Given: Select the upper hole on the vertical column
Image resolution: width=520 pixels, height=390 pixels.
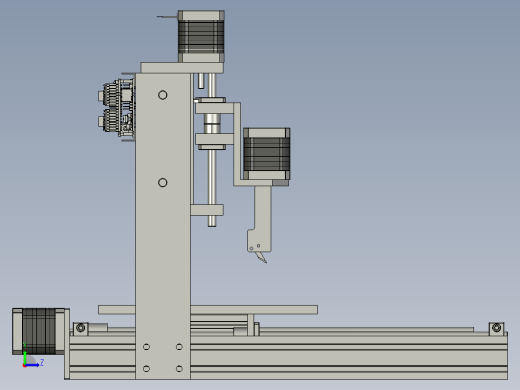Looking at the screenshot, I should tap(163, 95).
